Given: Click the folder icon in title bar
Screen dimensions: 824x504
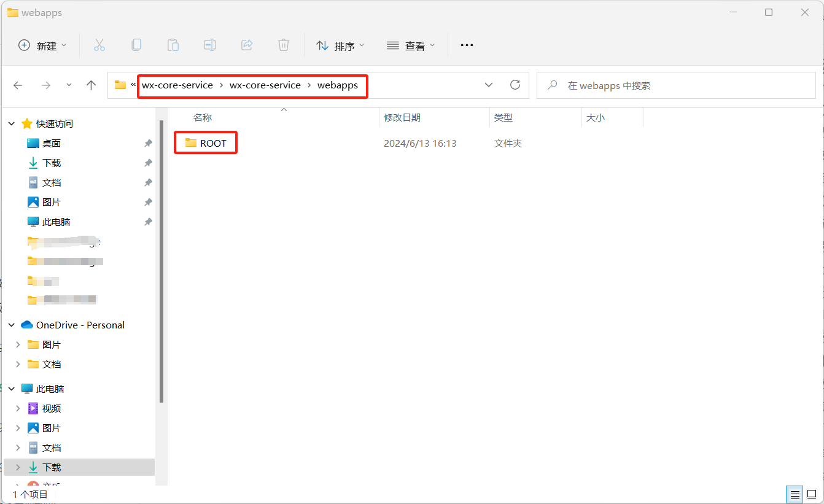Looking at the screenshot, I should point(12,12).
